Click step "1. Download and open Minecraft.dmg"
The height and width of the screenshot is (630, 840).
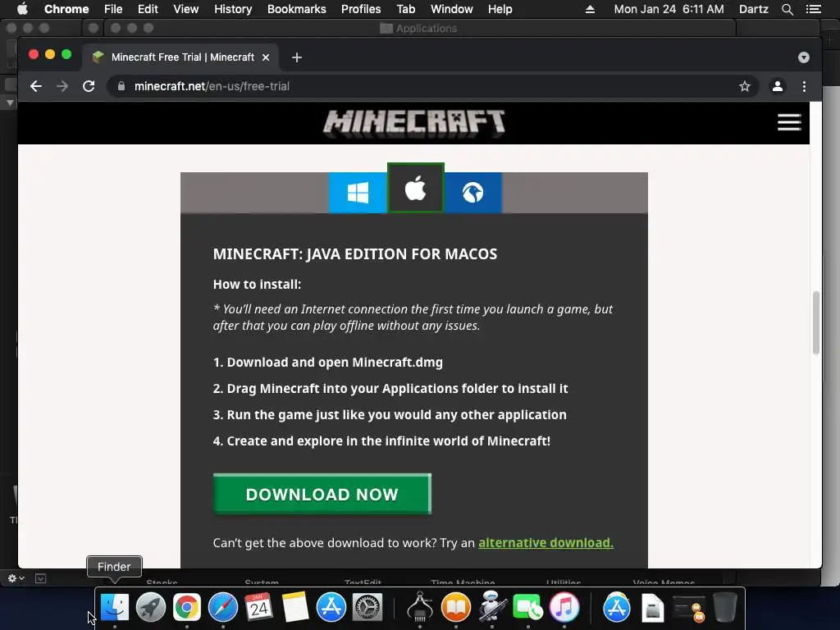coord(328,362)
